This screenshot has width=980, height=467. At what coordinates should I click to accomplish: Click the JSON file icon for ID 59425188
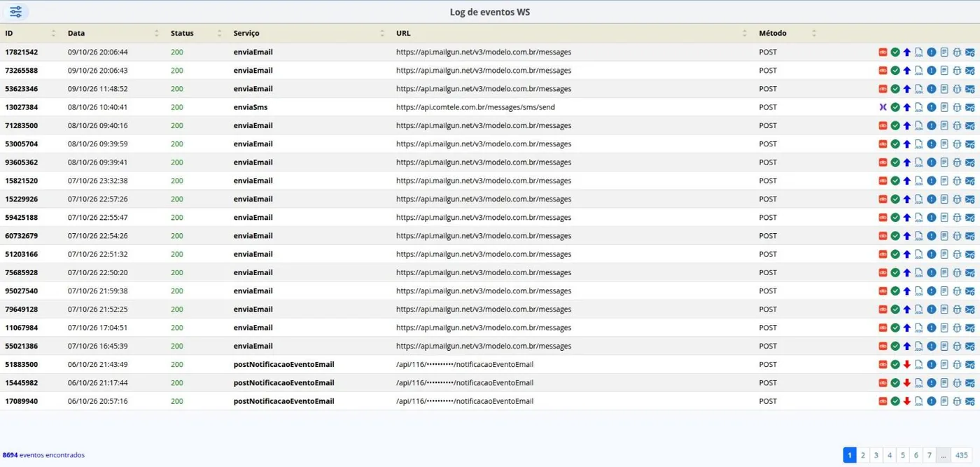919,218
